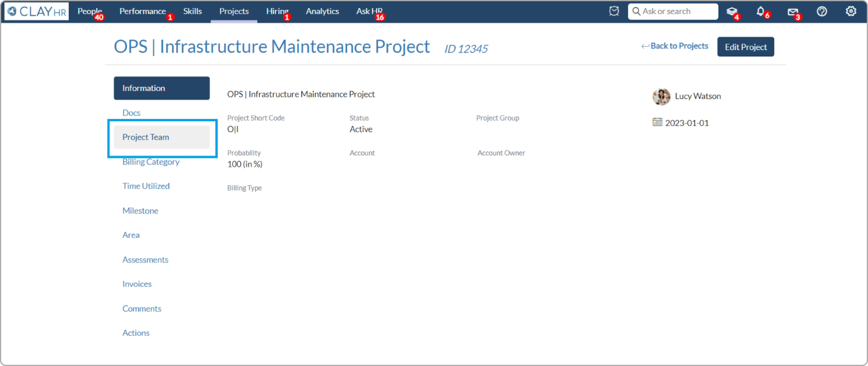The width and height of the screenshot is (868, 366).
Task: Click the help question mark icon
Action: pos(822,11)
